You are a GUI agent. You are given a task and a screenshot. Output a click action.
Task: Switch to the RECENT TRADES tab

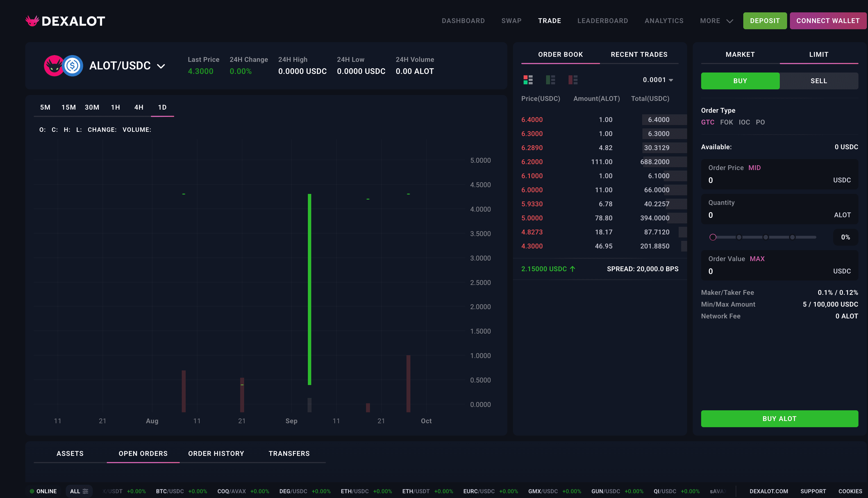point(638,55)
